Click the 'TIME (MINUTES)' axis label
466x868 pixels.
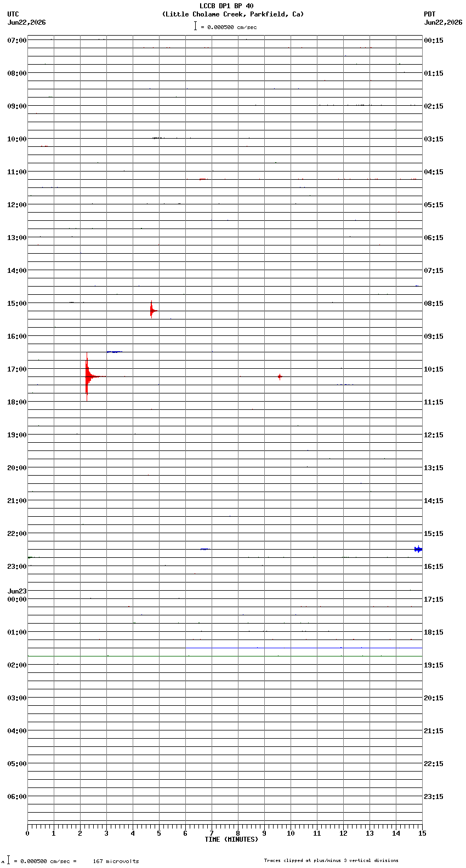[x=231, y=840]
